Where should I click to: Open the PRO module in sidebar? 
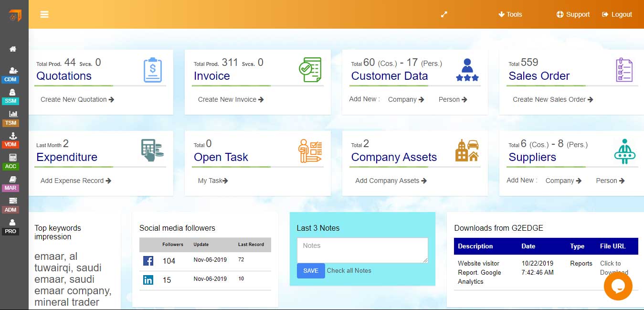tap(11, 227)
